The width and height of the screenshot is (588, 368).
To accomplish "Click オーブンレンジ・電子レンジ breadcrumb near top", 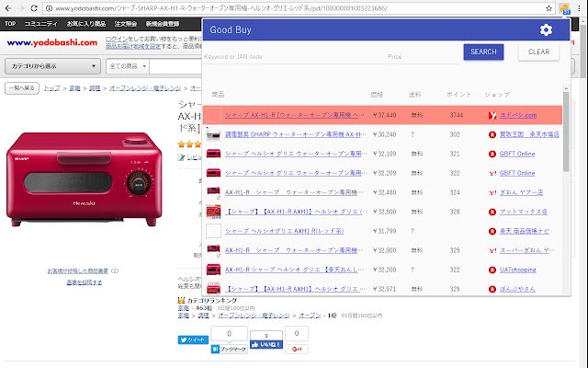I will click(145, 88).
